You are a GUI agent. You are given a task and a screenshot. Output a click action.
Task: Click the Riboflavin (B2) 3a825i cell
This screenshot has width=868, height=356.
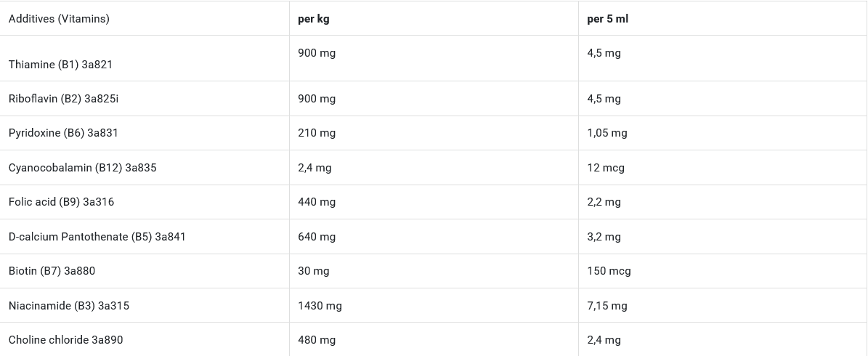tap(63, 99)
